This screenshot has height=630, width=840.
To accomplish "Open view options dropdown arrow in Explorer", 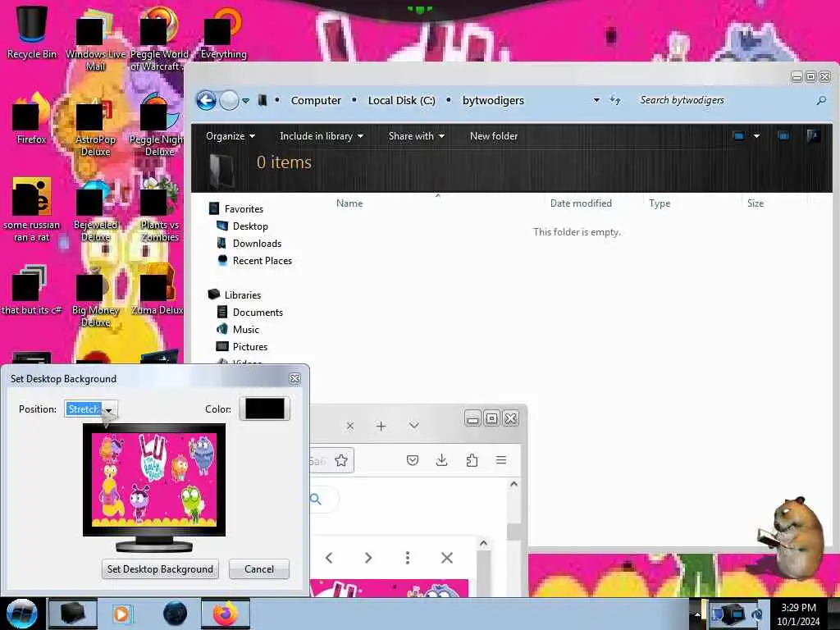I will (756, 136).
